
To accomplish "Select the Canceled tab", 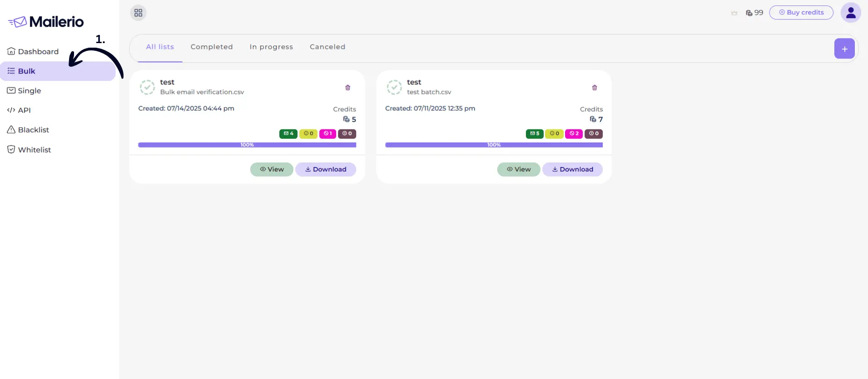I will coord(327,47).
